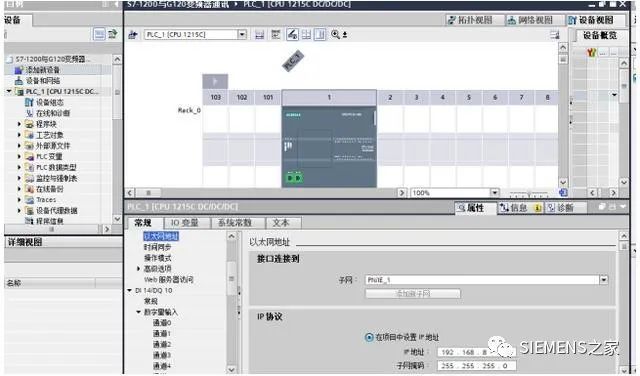Click small icon right of zoom slider
Viewport: 640px width, 376px height.
[563, 192]
